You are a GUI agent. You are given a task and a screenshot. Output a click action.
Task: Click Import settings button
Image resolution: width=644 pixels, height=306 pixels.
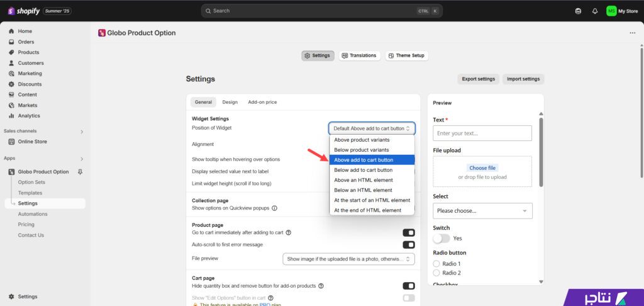tap(523, 79)
